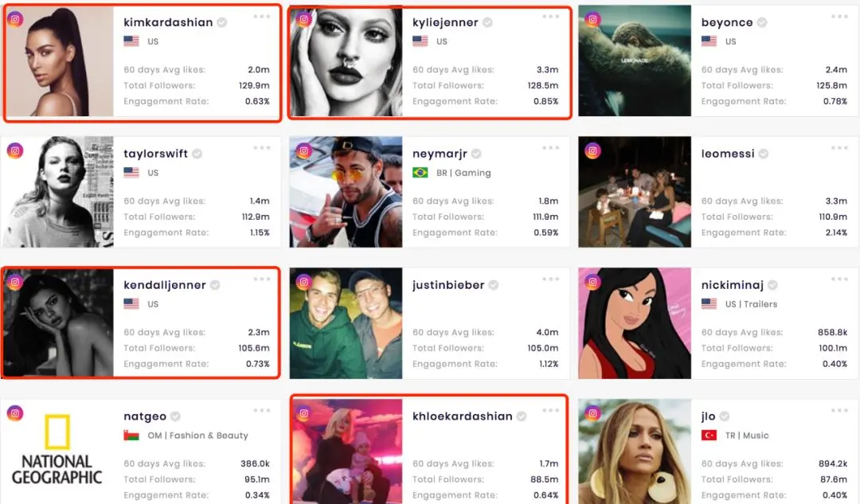
Task: Open three-dot menu on neymarjr card
Action: [x=551, y=147]
